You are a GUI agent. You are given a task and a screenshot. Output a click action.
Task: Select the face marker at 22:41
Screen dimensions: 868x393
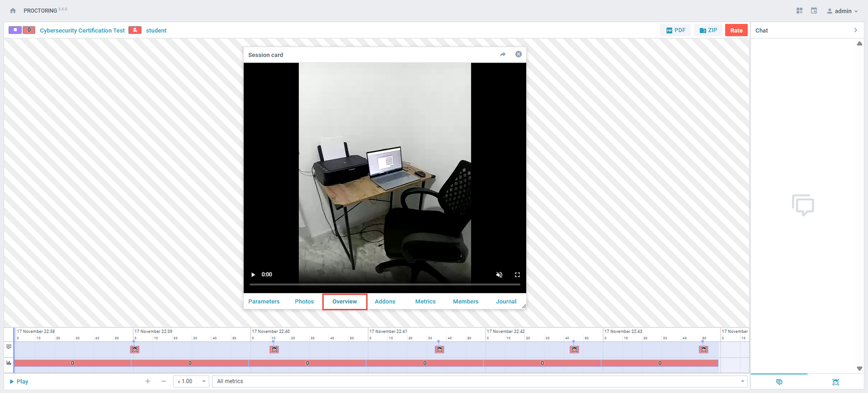coord(439,350)
